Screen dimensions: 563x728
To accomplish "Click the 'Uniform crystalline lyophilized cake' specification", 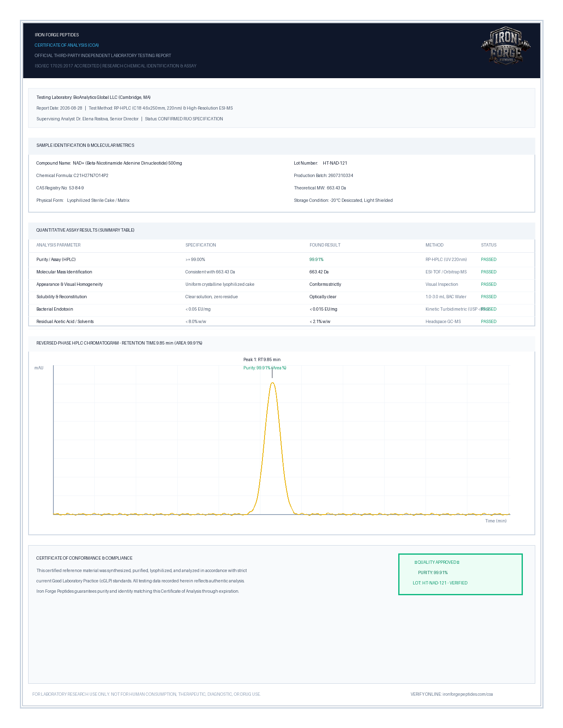I will (220, 284).
